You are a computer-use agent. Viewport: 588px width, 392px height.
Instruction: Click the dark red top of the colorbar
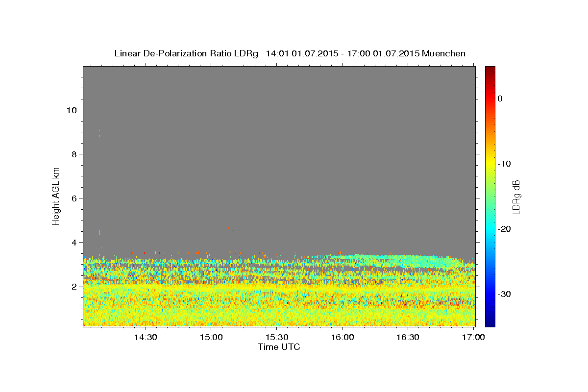pyautogui.click(x=490, y=70)
